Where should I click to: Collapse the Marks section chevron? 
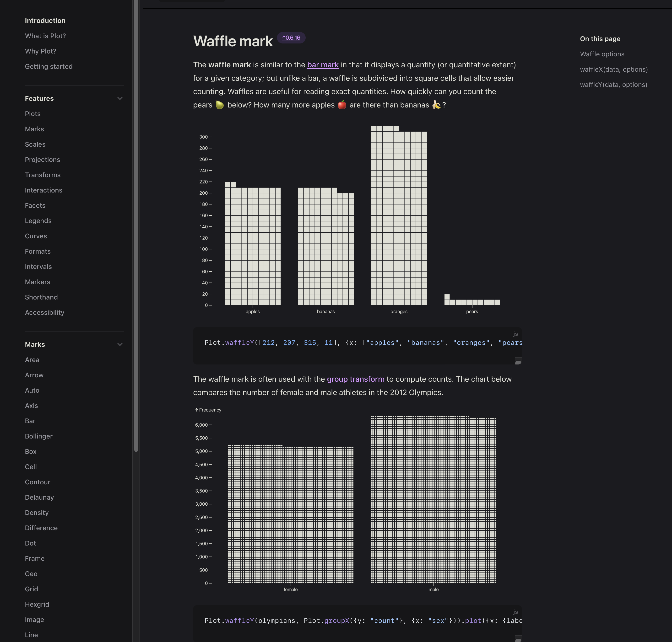coord(120,345)
